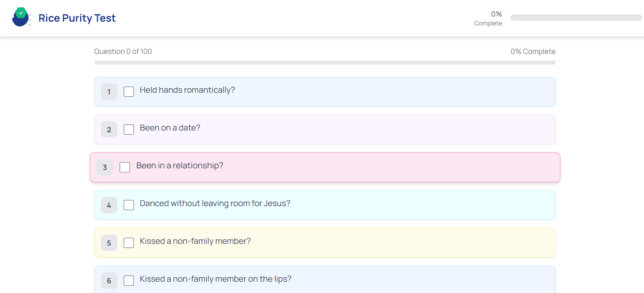This screenshot has width=644, height=293.
Task: Click the number 6 question badge
Action: (109, 281)
